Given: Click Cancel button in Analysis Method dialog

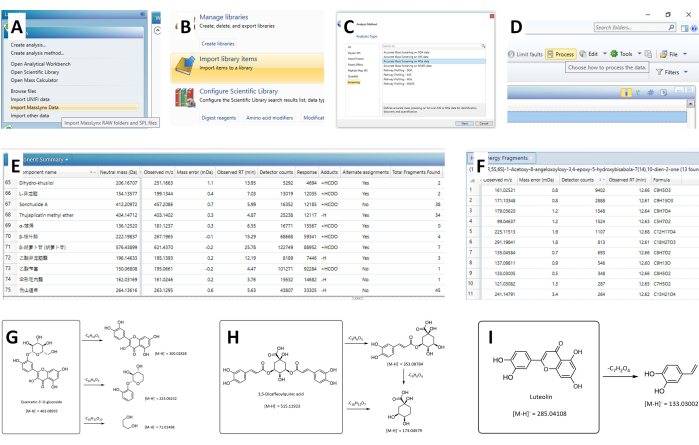Looking at the screenshot, I should point(484,123).
